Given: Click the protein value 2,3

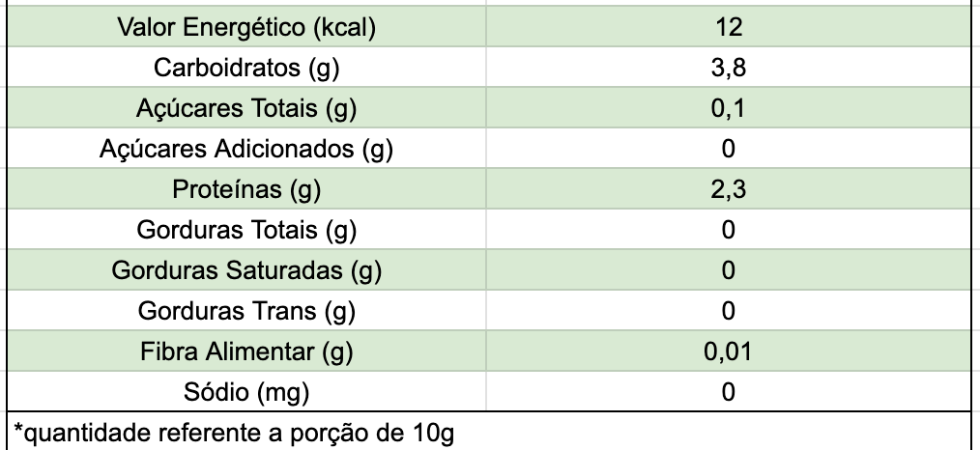Looking at the screenshot, I should point(729,190).
